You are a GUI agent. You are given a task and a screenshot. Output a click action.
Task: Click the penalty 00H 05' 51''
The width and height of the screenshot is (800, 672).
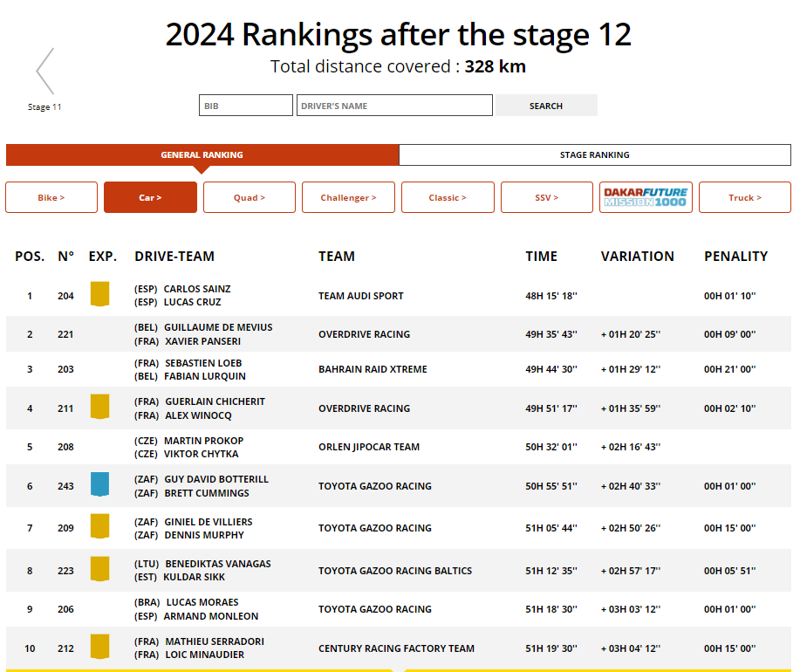(x=729, y=571)
